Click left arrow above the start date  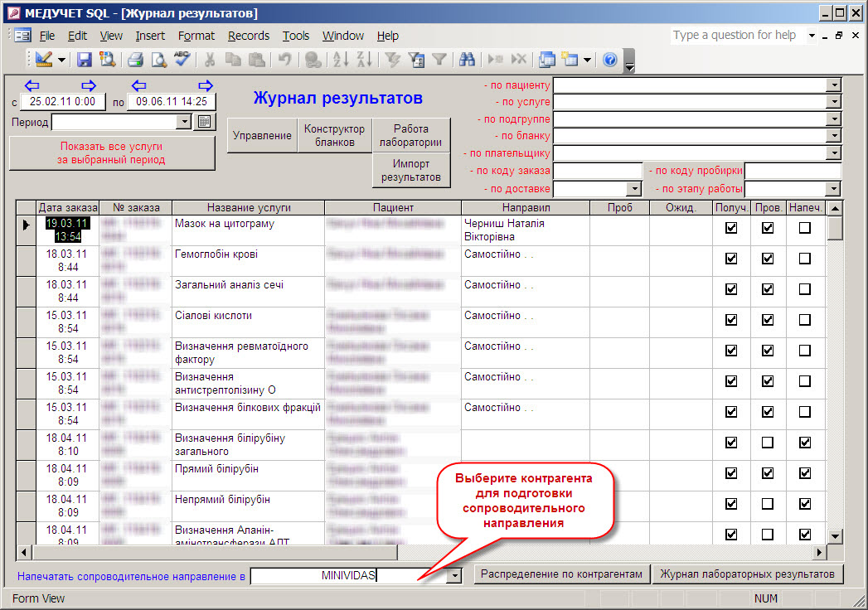32,85
